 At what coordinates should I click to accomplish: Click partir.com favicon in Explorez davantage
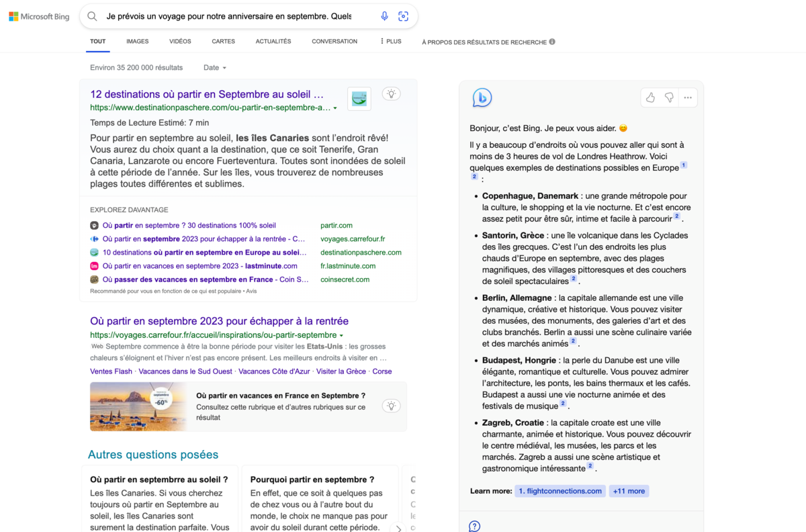(x=95, y=226)
